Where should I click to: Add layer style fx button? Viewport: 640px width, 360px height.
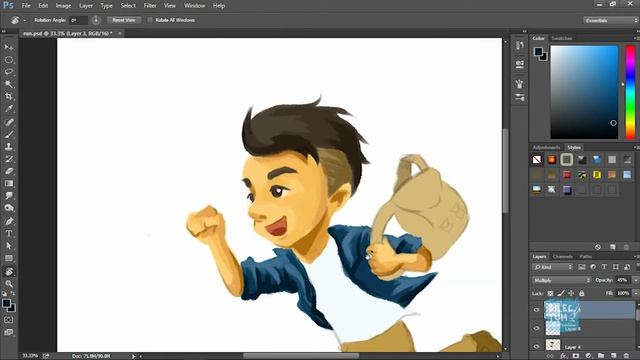(x=563, y=356)
